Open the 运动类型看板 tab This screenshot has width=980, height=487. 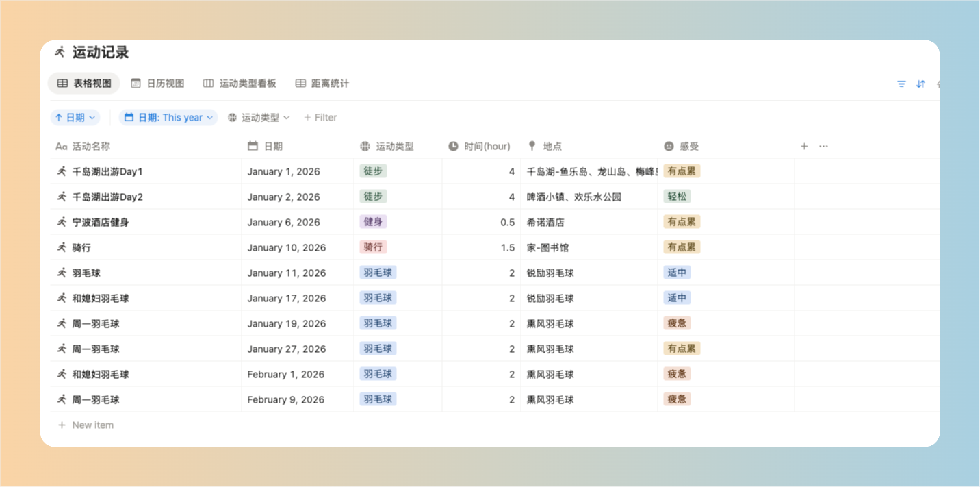tap(240, 84)
